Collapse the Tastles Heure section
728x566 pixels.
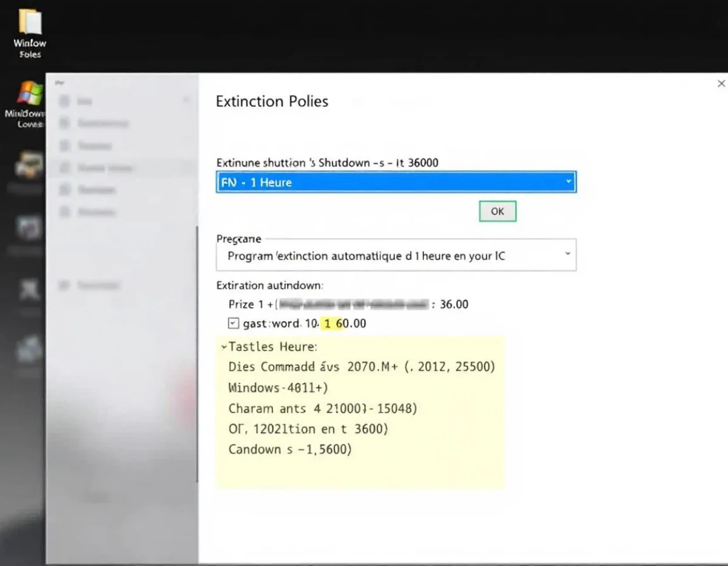(x=224, y=347)
